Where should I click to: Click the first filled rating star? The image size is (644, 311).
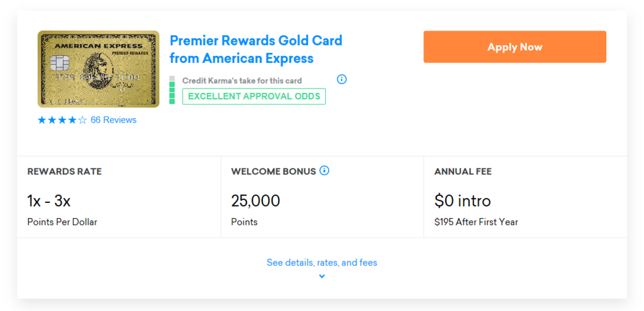42,120
